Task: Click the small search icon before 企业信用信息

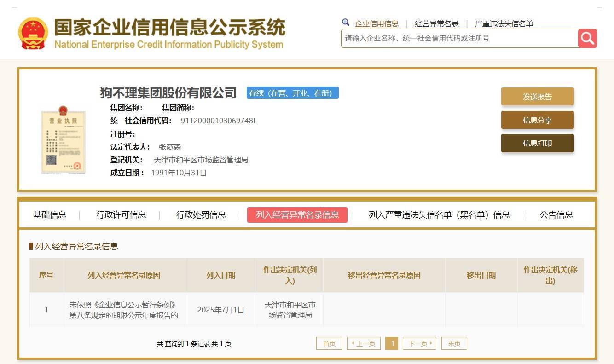Action: pyautogui.click(x=346, y=22)
